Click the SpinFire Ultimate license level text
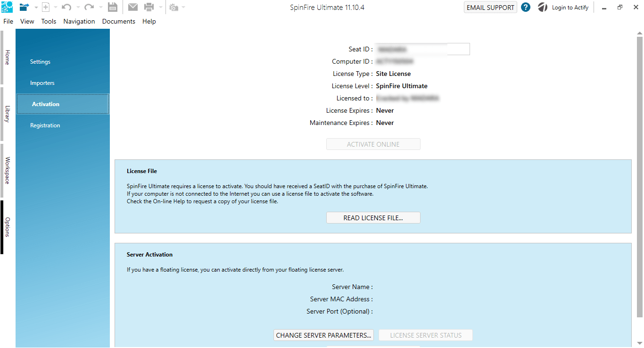 coord(402,86)
